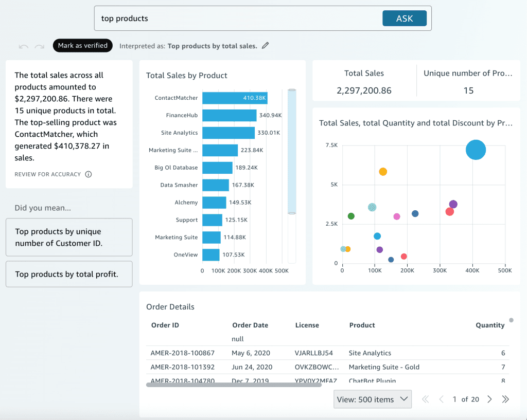Click the bottom handle of bar chart slider
Screen dimensions: 527x420
tap(292, 213)
